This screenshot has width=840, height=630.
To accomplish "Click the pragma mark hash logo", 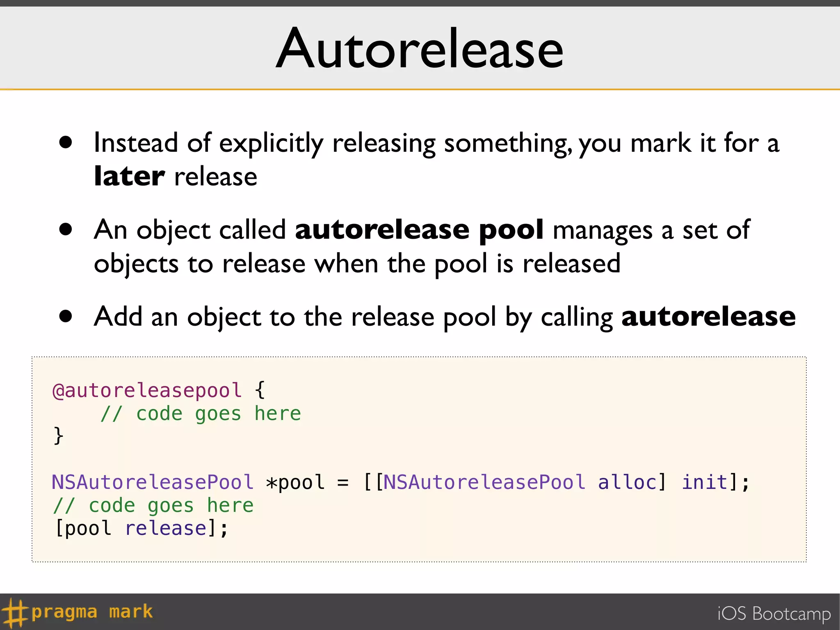I will tap(15, 613).
